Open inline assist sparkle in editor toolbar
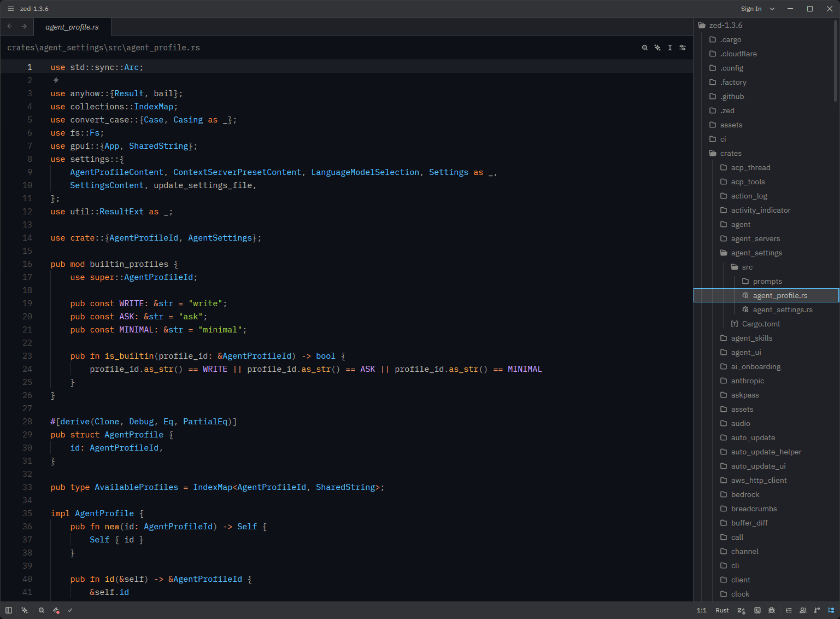840x619 pixels. click(x=657, y=48)
